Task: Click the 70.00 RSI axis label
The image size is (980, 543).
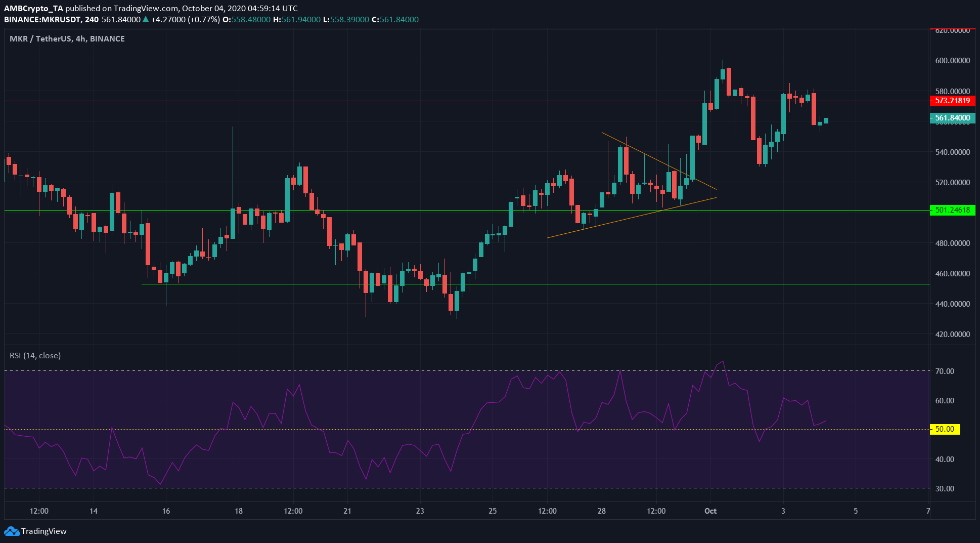Action: tap(945, 371)
